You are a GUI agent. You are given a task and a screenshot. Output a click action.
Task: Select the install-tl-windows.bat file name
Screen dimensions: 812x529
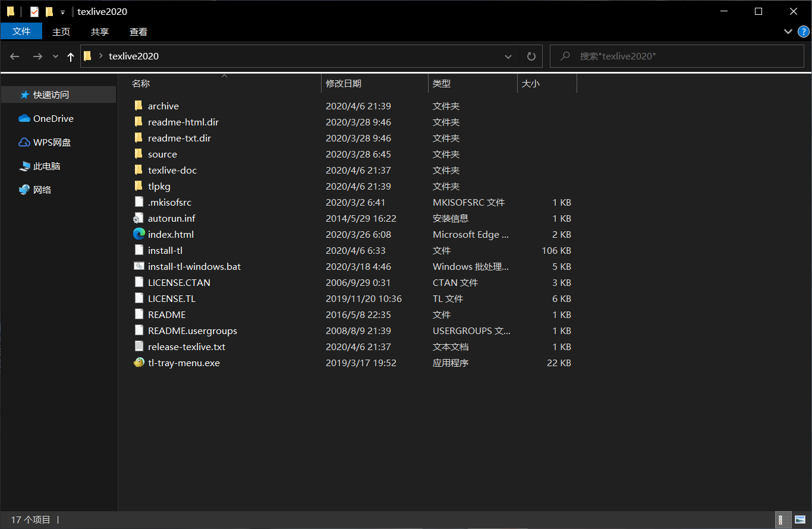coord(194,266)
